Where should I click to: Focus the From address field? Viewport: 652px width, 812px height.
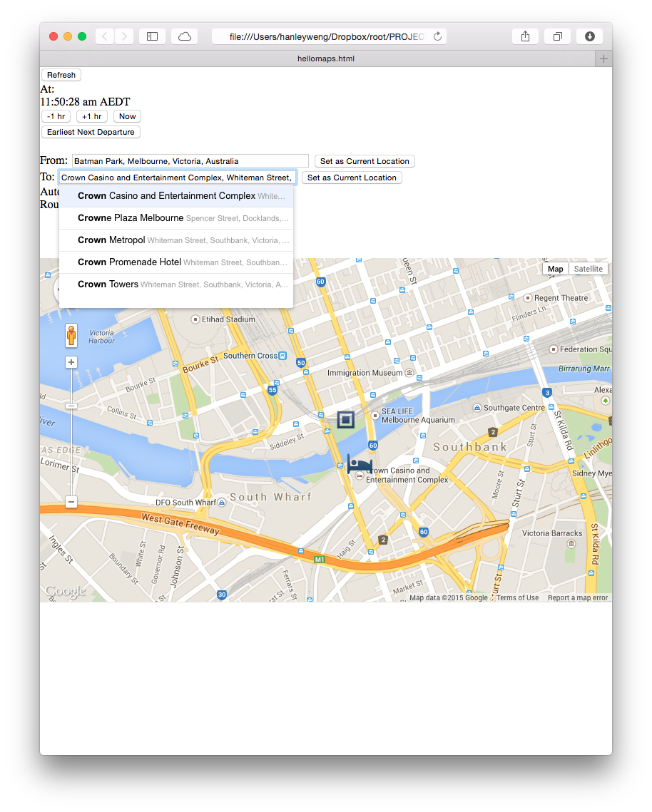click(x=190, y=161)
